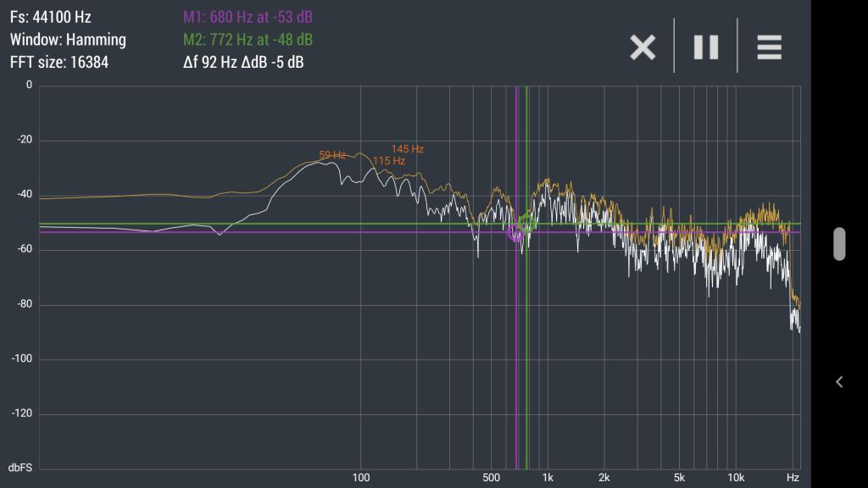Click the 145 Hz peak label
The height and width of the screenshot is (488, 868).
click(407, 149)
